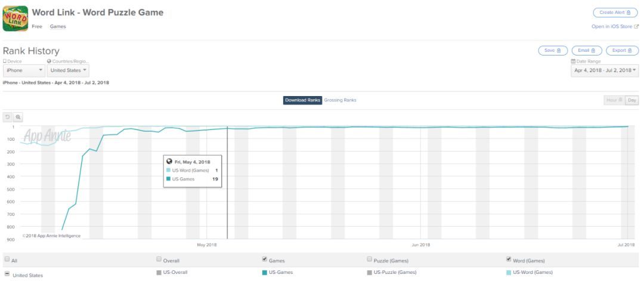Expand the date range selector
The width and height of the screenshot is (644, 281).
point(605,70)
